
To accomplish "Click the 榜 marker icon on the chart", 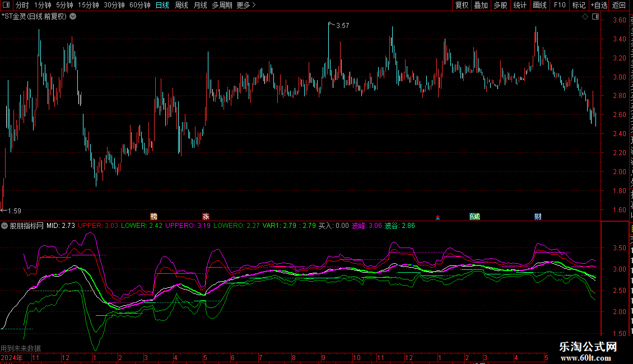I will 154,217.
